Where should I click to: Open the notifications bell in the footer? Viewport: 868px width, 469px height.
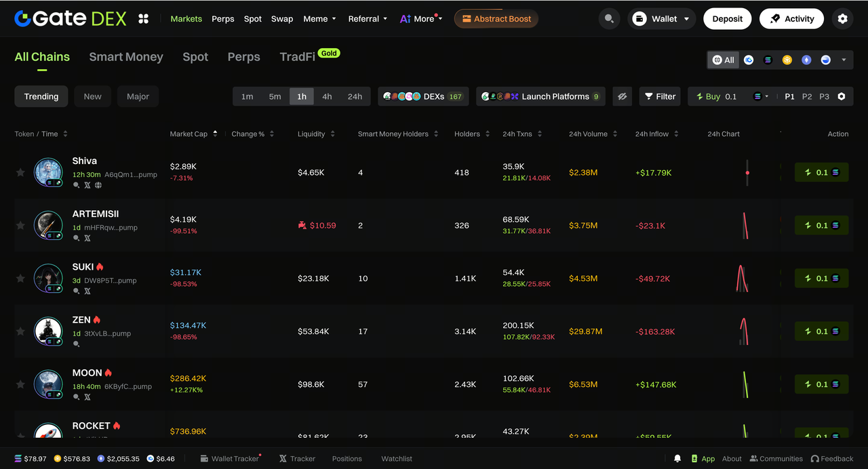click(677, 459)
